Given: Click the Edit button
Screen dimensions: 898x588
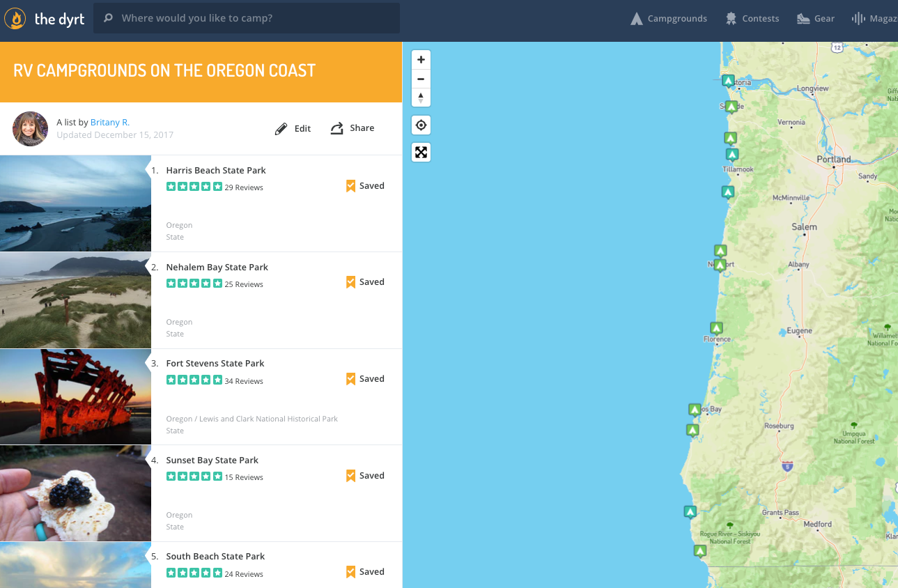Looking at the screenshot, I should tap(293, 128).
